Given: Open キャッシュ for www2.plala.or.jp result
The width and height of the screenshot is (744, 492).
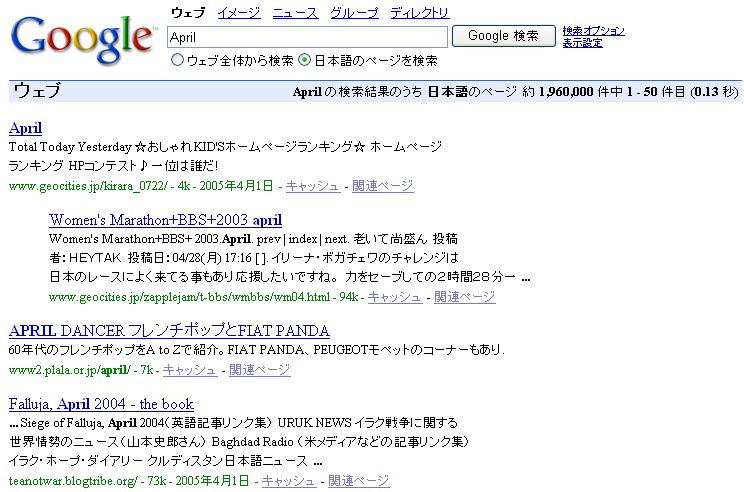Looking at the screenshot, I should 190,370.
